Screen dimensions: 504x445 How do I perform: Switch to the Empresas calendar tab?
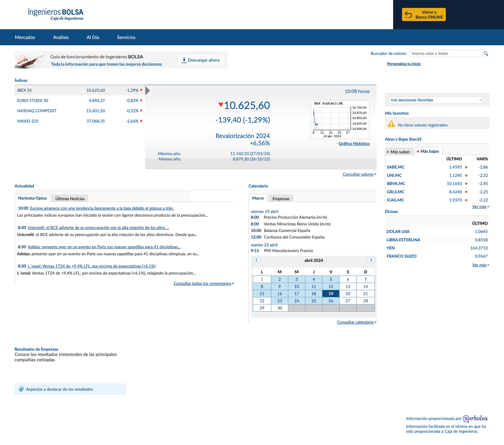click(281, 199)
